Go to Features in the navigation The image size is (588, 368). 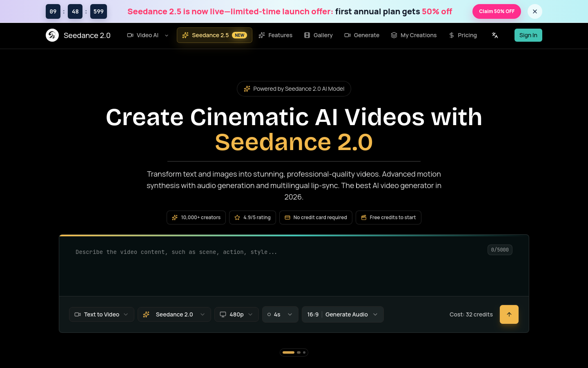point(276,35)
